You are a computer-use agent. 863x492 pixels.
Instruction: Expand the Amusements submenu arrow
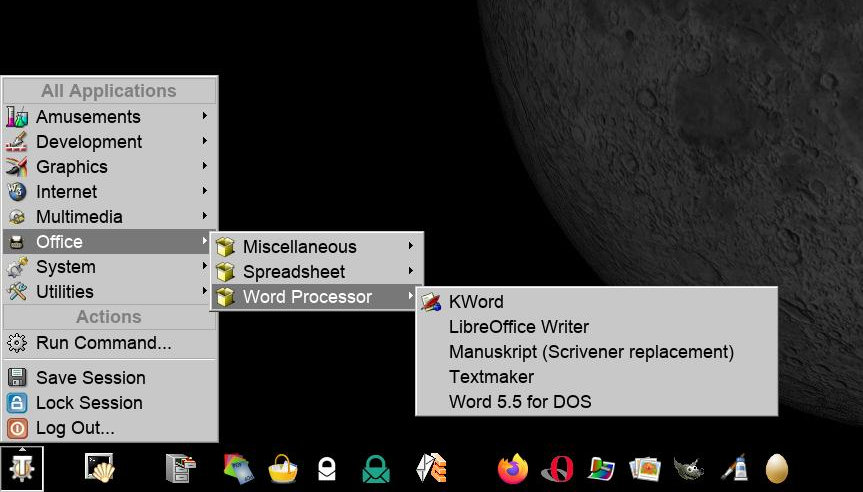tap(205, 116)
